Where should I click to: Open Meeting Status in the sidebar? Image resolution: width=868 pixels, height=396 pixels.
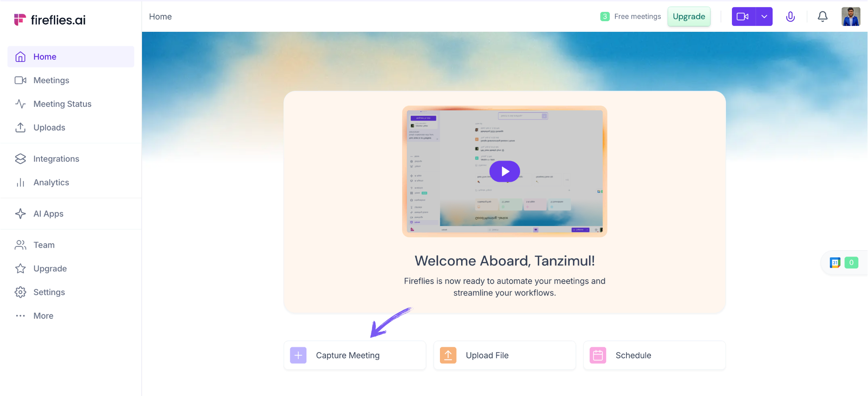62,104
